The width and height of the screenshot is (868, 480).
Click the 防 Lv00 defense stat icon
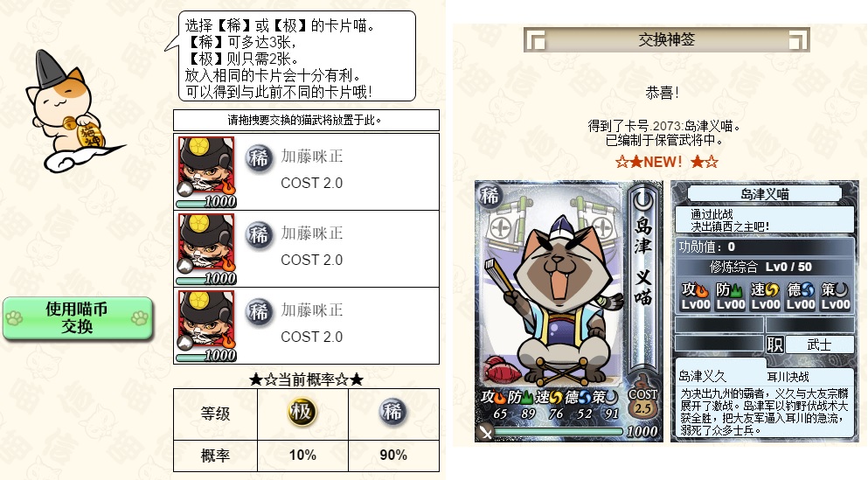click(730, 296)
